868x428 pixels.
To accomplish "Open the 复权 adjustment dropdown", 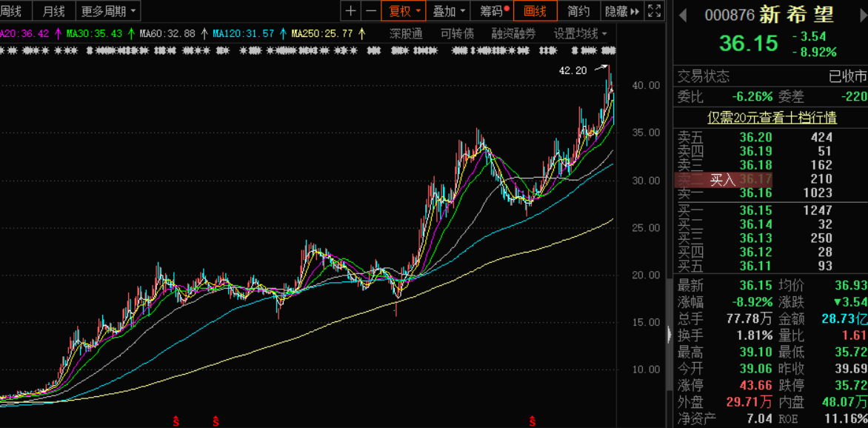I will (x=404, y=11).
